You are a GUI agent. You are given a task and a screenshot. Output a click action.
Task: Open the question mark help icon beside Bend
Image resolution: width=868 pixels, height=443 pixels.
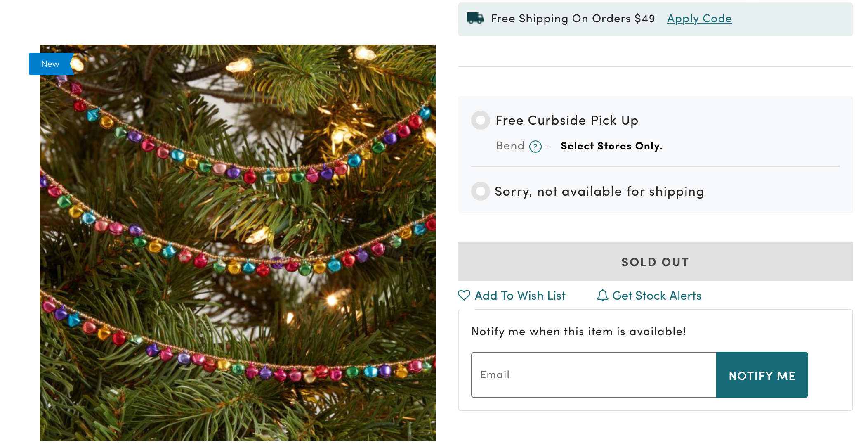pyautogui.click(x=535, y=146)
